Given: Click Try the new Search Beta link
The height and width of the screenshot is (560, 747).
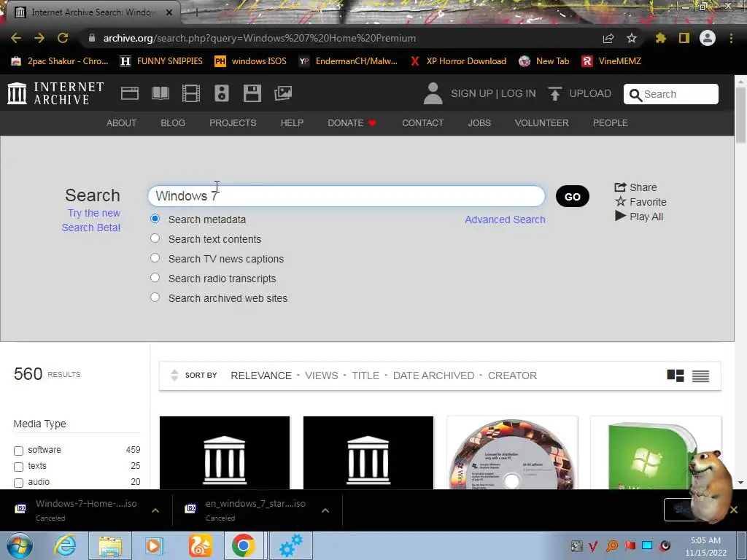Looking at the screenshot, I should click(x=91, y=220).
